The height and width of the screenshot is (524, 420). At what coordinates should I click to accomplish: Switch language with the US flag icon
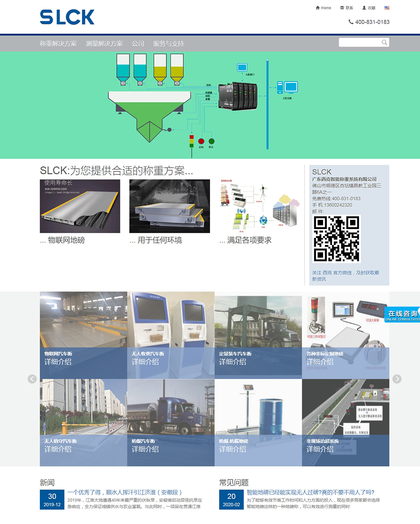tap(387, 8)
